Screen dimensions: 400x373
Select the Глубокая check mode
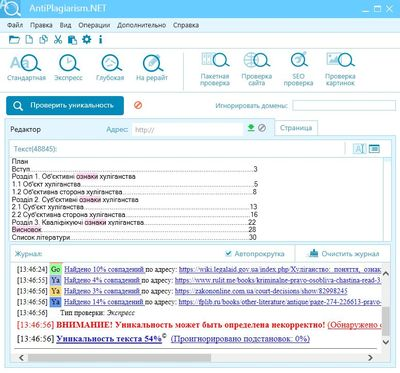[x=110, y=68]
